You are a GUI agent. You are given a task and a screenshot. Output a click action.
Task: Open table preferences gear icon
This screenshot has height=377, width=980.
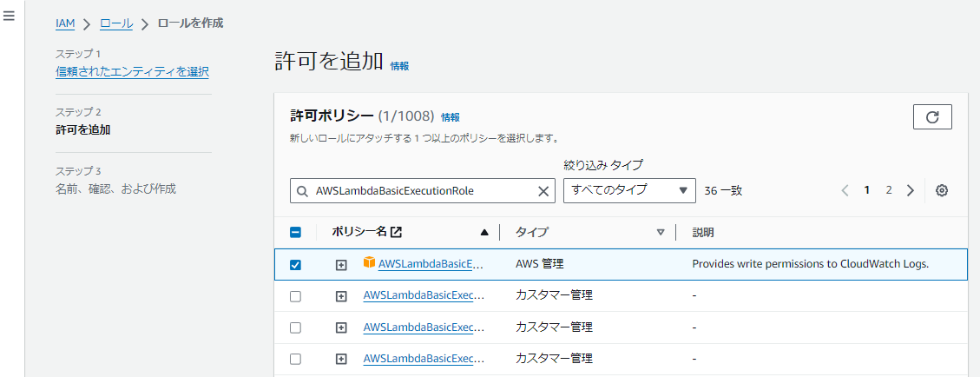[x=942, y=191]
